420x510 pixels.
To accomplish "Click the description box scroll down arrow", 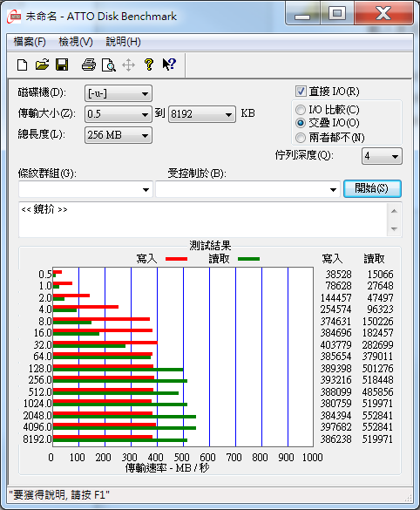I will (x=395, y=229).
